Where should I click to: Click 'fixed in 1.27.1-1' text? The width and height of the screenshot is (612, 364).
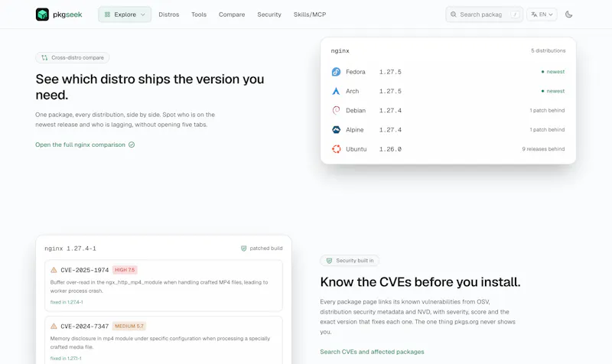click(x=66, y=358)
